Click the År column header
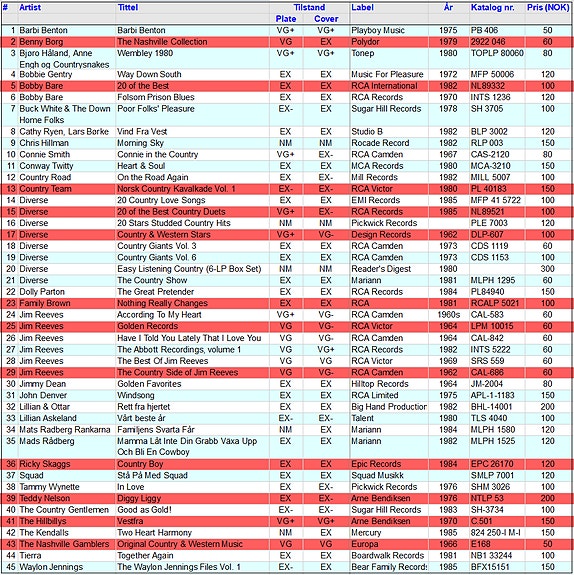The width and height of the screenshot is (574, 575). click(x=448, y=7)
